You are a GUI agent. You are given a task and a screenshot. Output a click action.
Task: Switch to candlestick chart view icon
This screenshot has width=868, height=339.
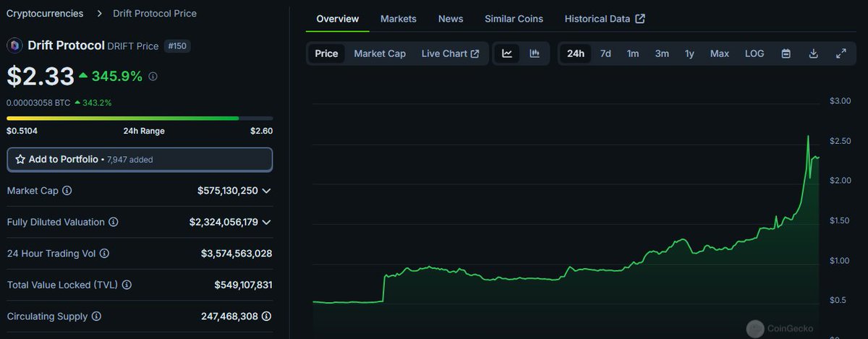click(x=535, y=53)
